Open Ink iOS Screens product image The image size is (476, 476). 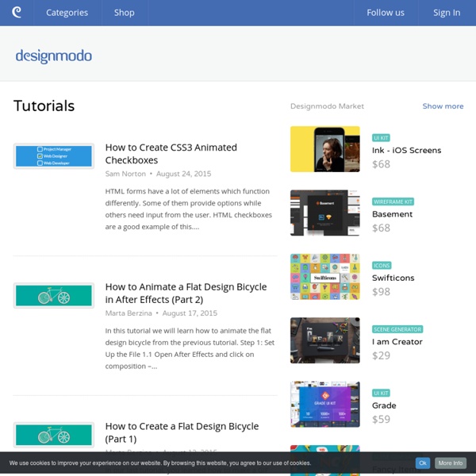[x=324, y=149]
